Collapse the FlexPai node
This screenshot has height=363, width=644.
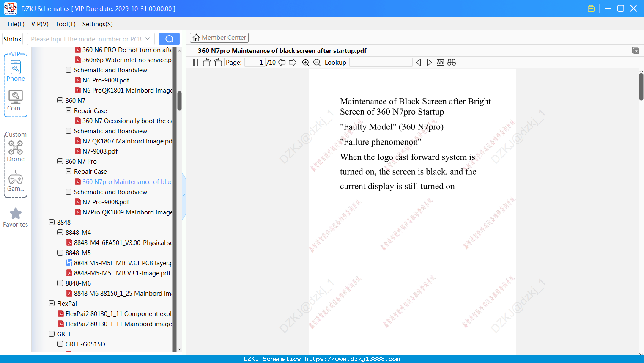point(52,303)
